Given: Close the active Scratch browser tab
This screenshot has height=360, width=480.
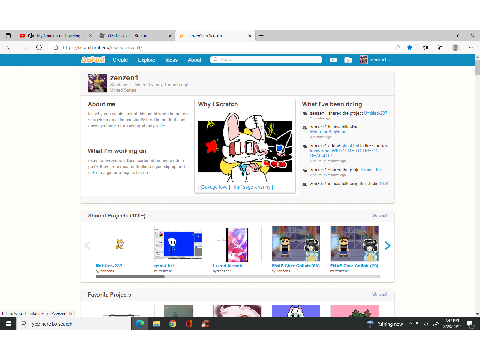Looking at the screenshot, I should pos(249,36).
